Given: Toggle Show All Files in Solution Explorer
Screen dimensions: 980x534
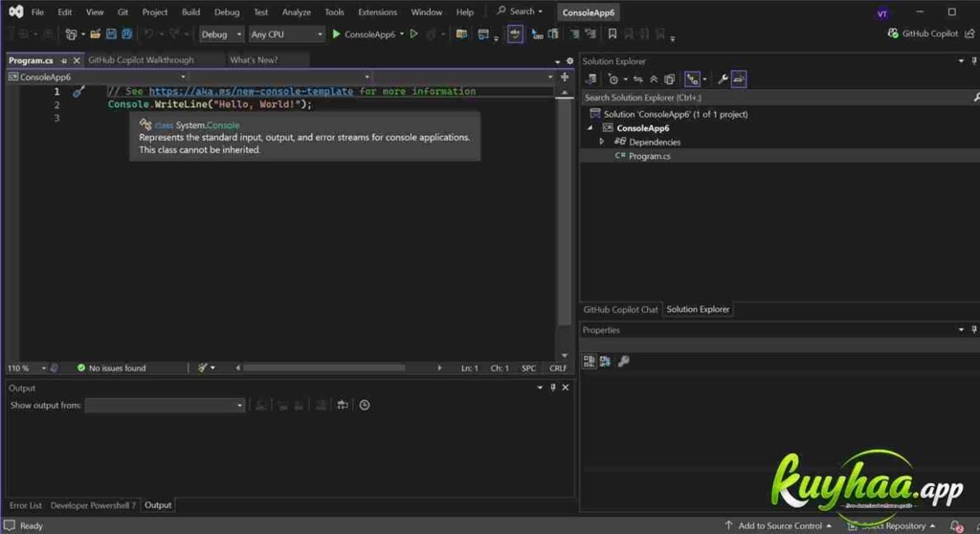Looking at the screenshot, I should click(x=669, y=79).
